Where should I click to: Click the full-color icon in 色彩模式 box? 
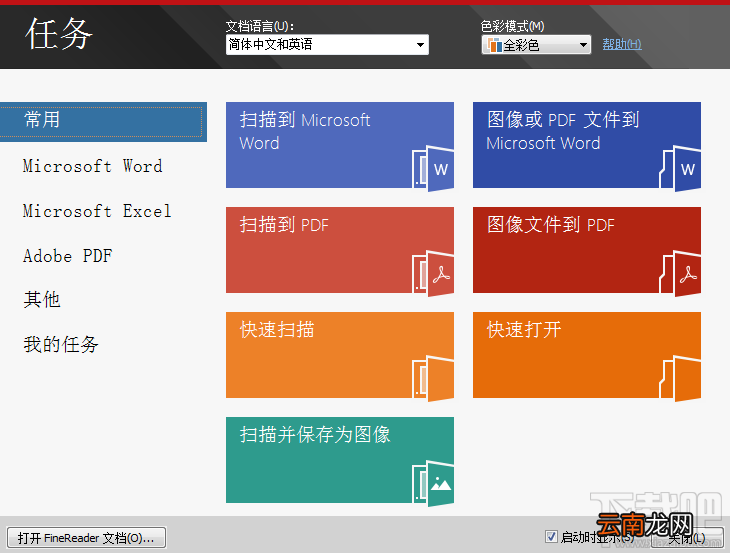(494, 45)
